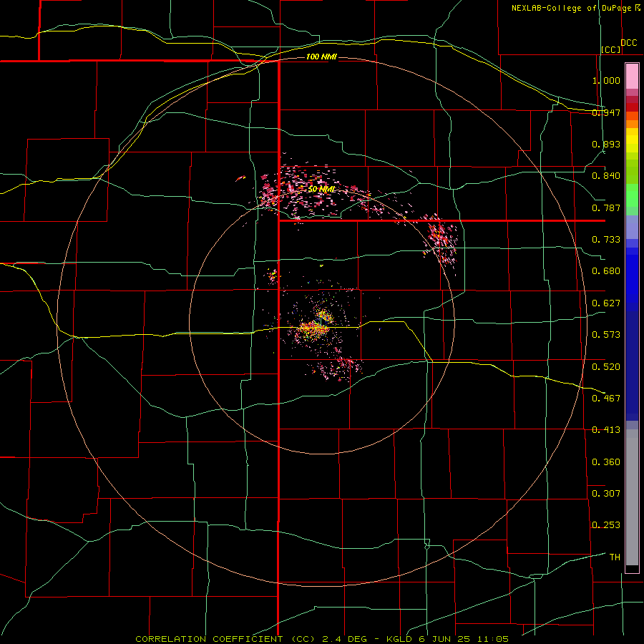644x644 pixels.
Task: Click the 50 NMI range ring label
Action: [321, 190]
